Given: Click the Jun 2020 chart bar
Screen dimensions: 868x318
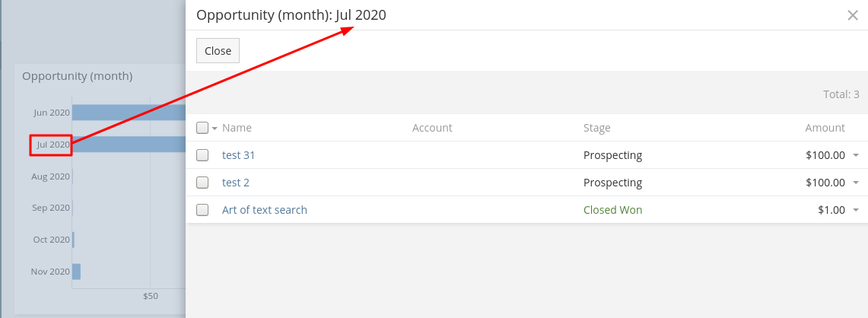Looking at the screenshot, I should tap(129, 113).
